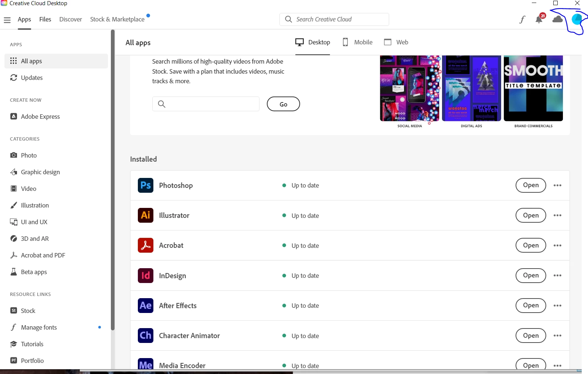Switch to Stock & Marketplace tab
588x374 pixels.
click(x=117, y=19)
